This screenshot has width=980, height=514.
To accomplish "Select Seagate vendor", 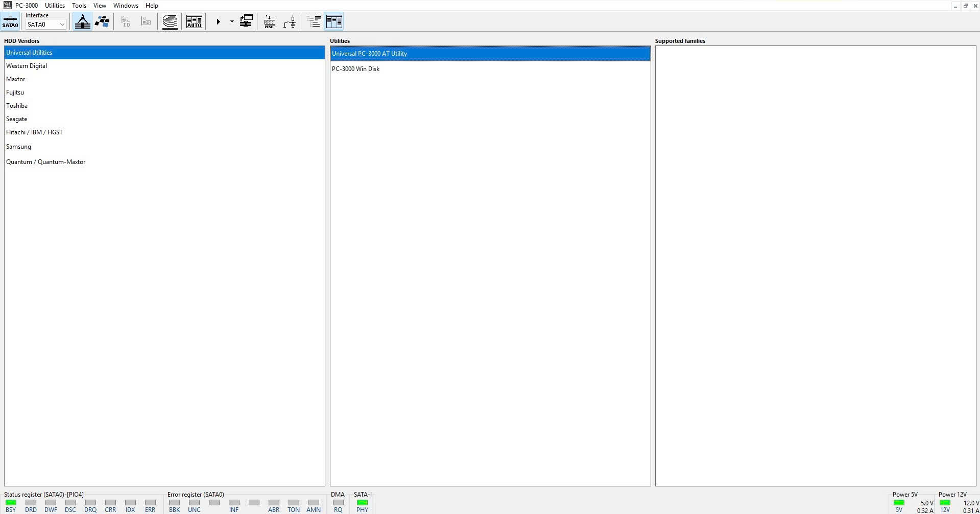I will pos(164,119).
